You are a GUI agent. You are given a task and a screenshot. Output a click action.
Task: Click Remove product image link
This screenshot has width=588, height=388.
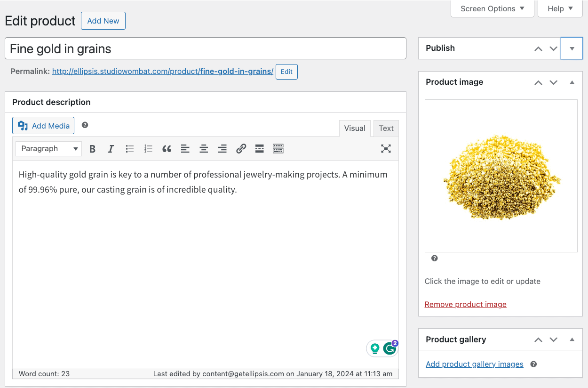(x=465, y=304)
